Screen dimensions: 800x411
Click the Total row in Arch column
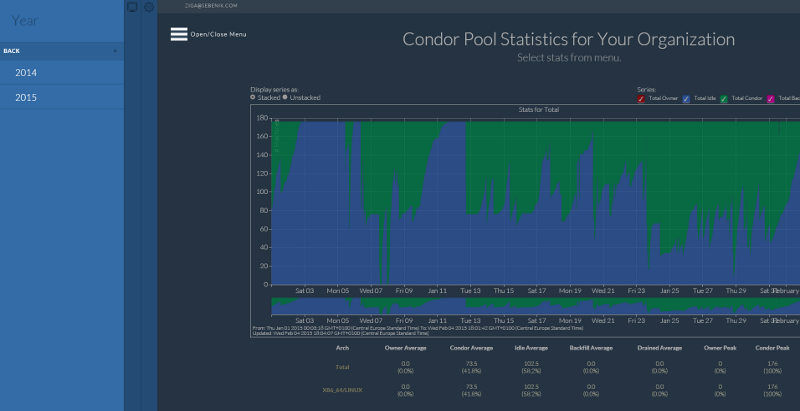[342, 367]
